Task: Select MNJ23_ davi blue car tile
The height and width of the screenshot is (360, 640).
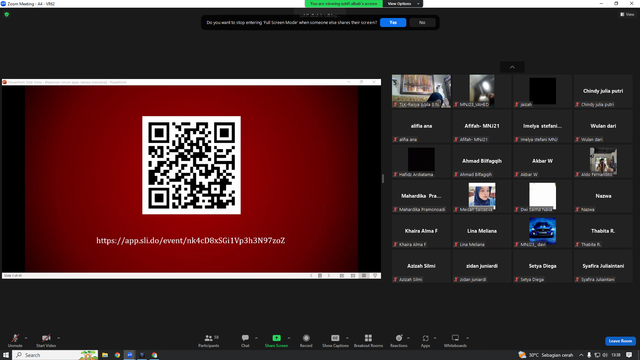Action: click(542, 231)
